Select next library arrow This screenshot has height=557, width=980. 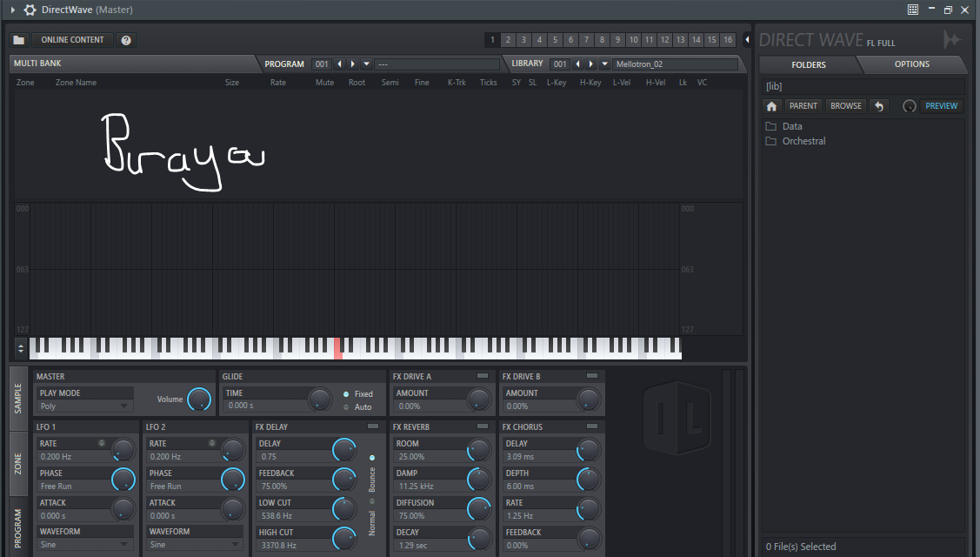pos(590,64)
